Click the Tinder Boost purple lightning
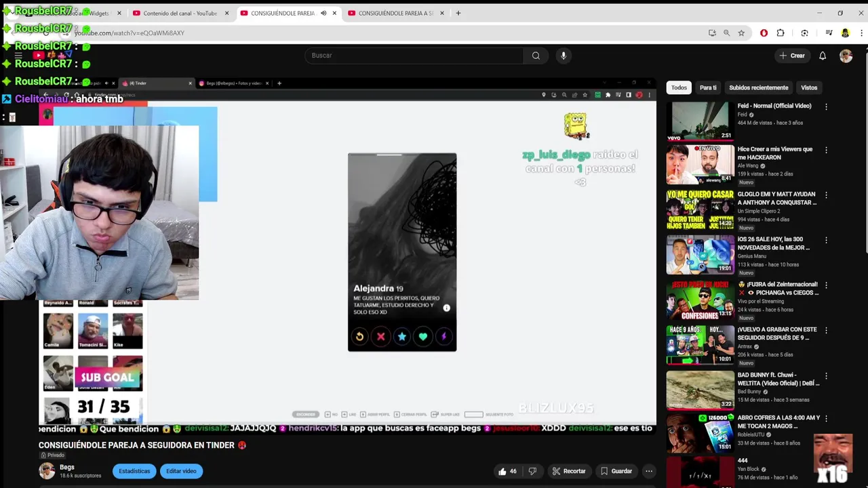Image resolution: width=868 pixels, height=488 pixels. 443,336
